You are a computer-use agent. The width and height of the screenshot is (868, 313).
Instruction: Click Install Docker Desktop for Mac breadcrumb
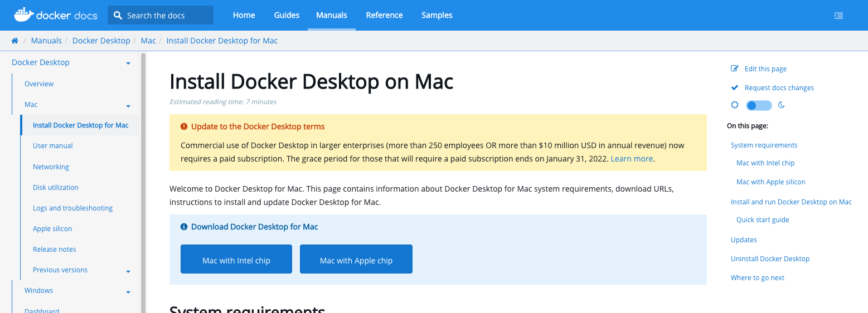click(222, 41)
